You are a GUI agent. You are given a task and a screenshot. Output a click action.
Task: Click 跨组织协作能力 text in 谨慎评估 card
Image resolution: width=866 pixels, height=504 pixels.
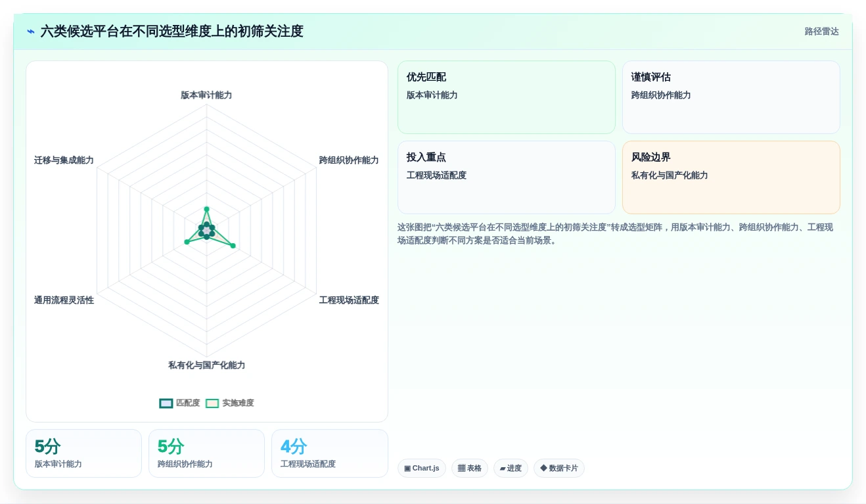pos(661,95)
